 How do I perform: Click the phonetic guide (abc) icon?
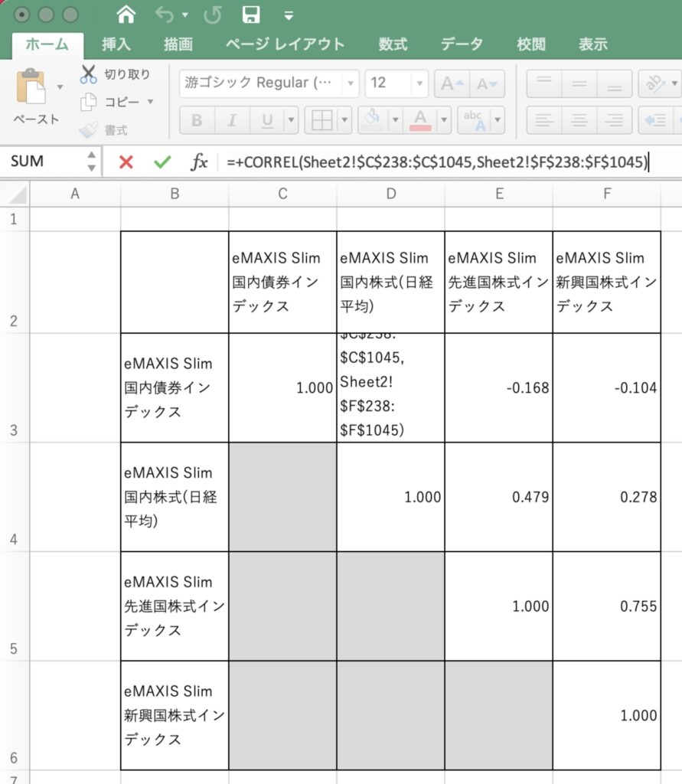[x=474, y=120]
